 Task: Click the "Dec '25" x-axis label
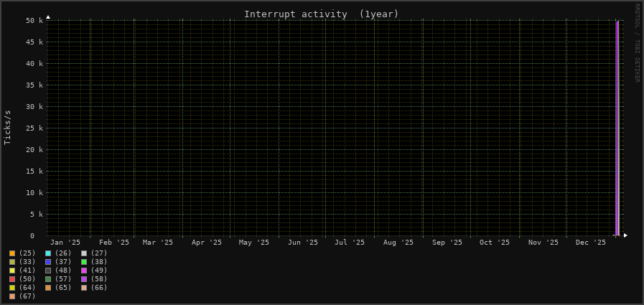[x=591, y=243]
